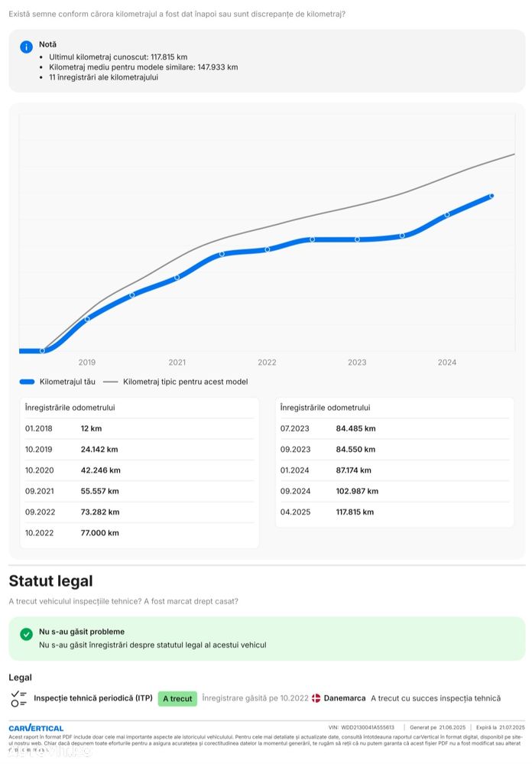Click the checklist icon next to Inspecție tehnică
The height and width of the screenshot is (764, 532).
tap(18, 698)
